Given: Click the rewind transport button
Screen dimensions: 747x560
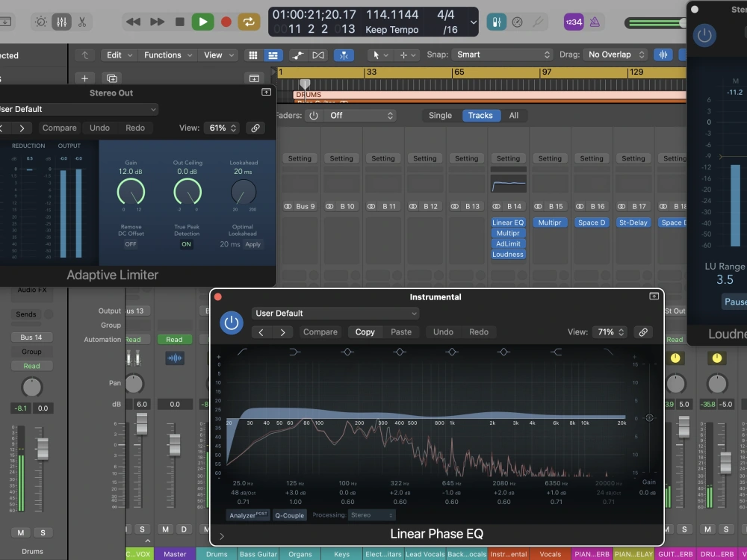Looking at the screenshot, I should click(x=133, y=22).
